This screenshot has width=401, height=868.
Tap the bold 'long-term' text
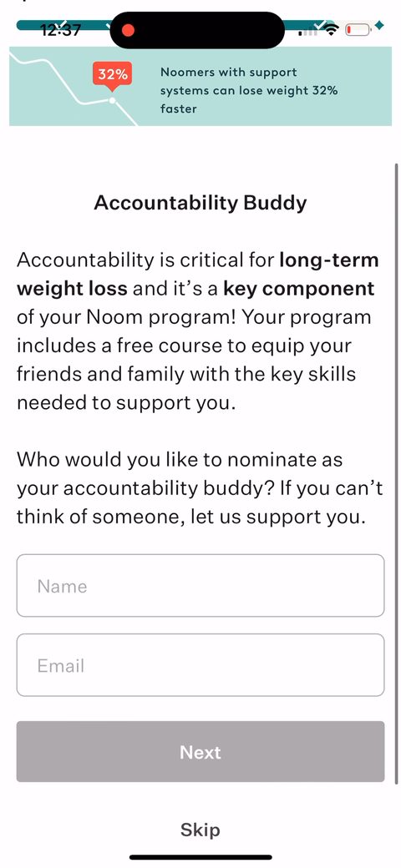329,260
